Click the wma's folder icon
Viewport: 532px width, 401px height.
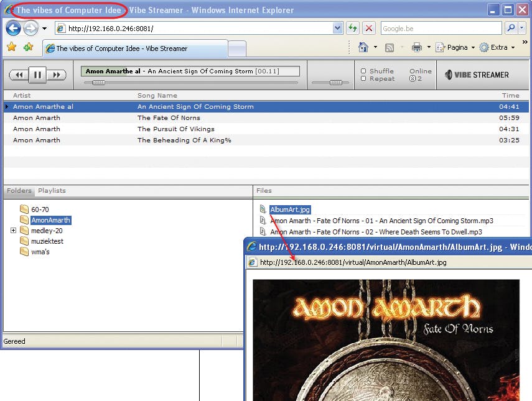tap(24, 251)
